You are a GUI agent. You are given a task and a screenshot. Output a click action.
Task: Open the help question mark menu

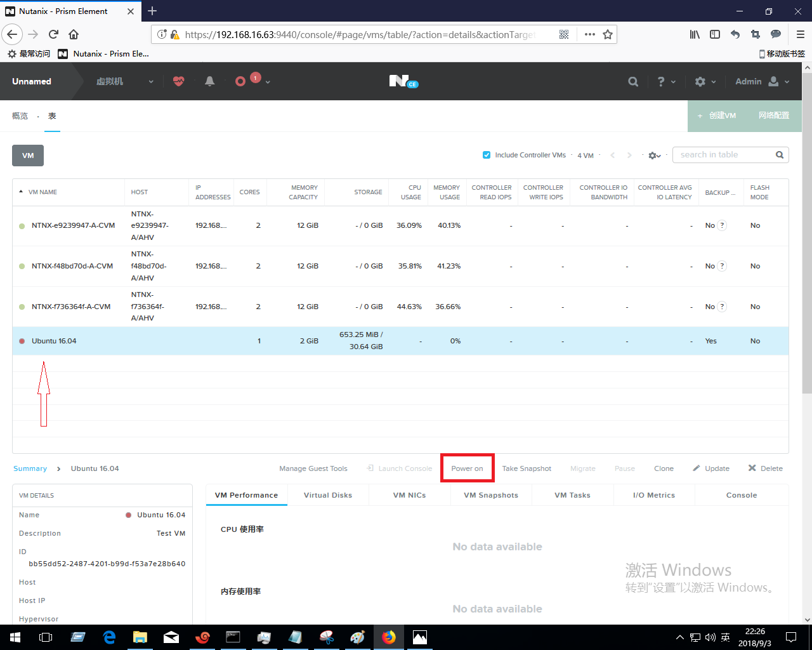pyautogui.click(x=666, y=81)
